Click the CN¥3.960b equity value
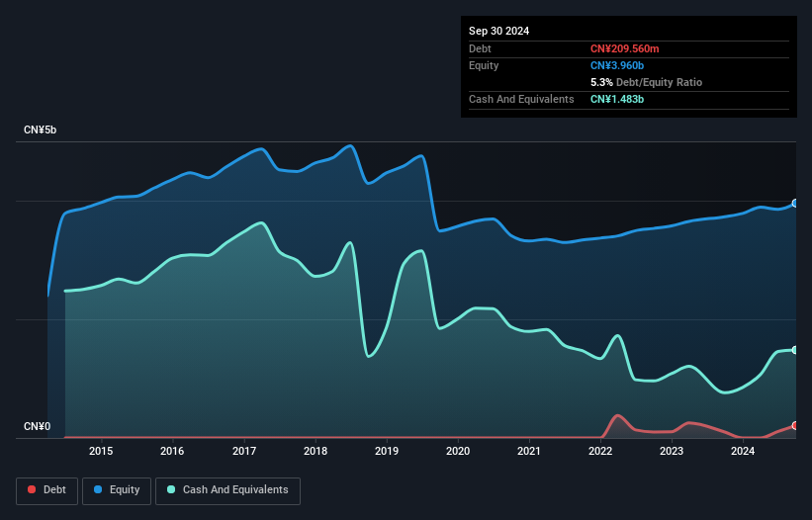This screenshot has width=812, height=520. [x=617, y=65]
